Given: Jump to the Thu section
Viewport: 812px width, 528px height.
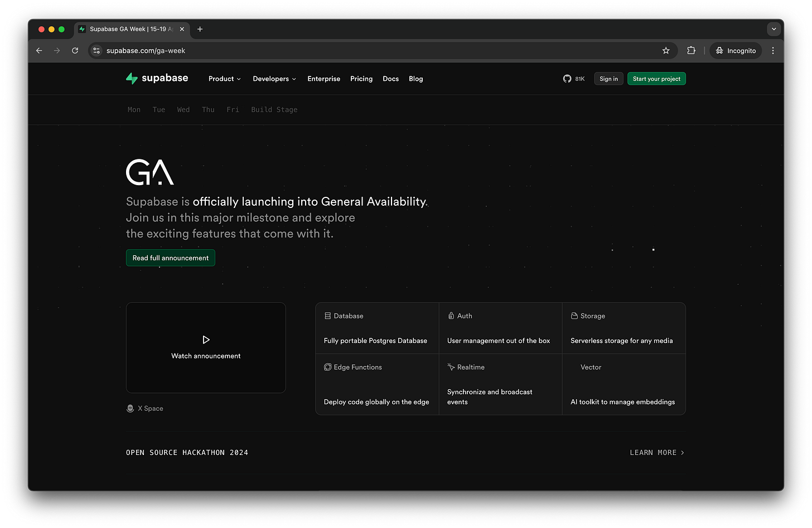Looking at the screenshot, I should point(208,110).
